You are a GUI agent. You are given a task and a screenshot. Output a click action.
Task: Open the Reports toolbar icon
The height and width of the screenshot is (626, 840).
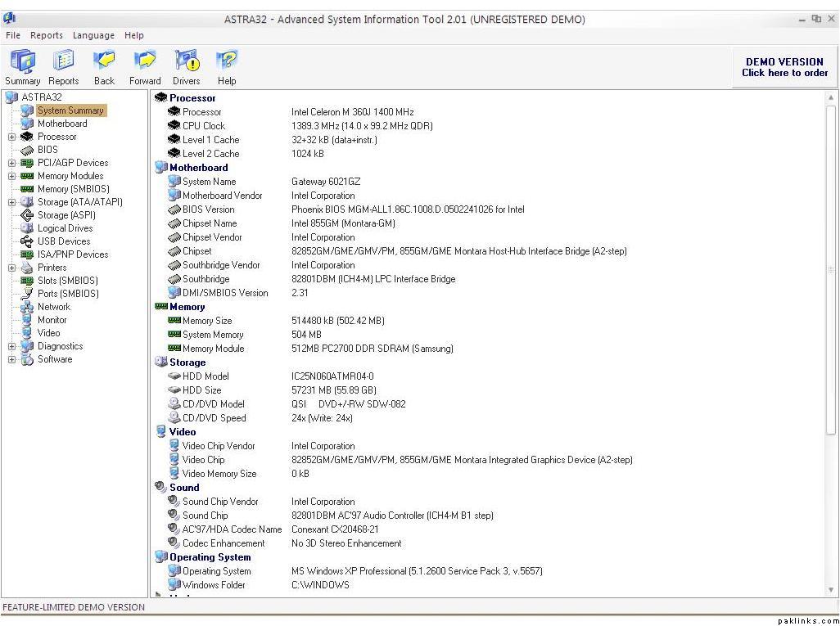[x=63, y=61]
